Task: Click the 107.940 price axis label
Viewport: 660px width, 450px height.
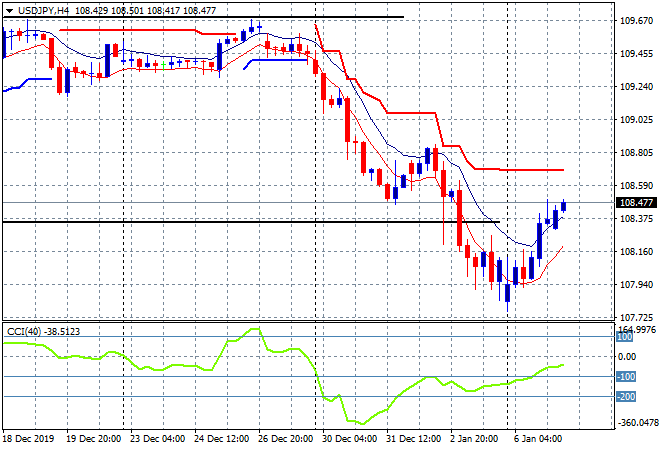Action: tap(636, 285)
